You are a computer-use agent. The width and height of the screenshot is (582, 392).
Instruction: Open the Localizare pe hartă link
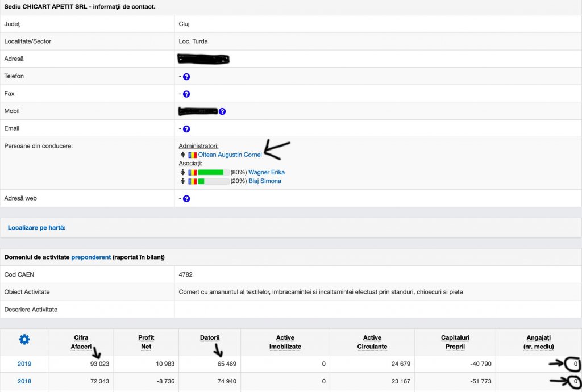pyautogui.click(x=37, y=228)
